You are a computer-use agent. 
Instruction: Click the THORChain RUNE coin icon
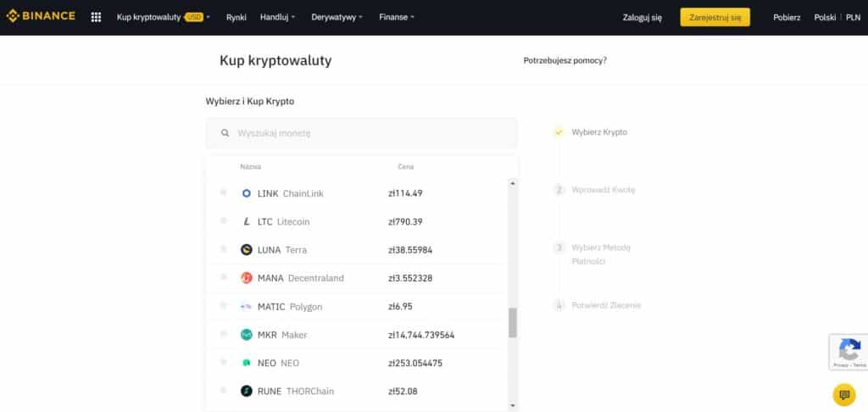point(247,391)
